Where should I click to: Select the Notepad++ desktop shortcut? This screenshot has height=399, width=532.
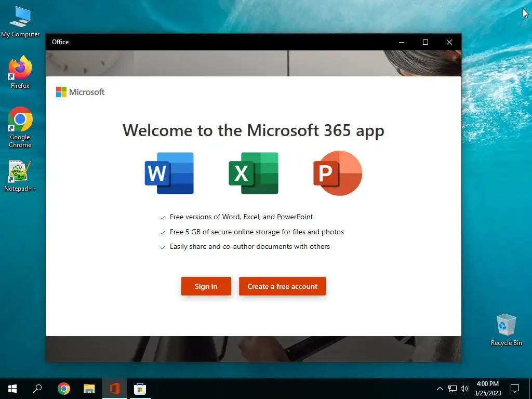[x=20, y=176]
